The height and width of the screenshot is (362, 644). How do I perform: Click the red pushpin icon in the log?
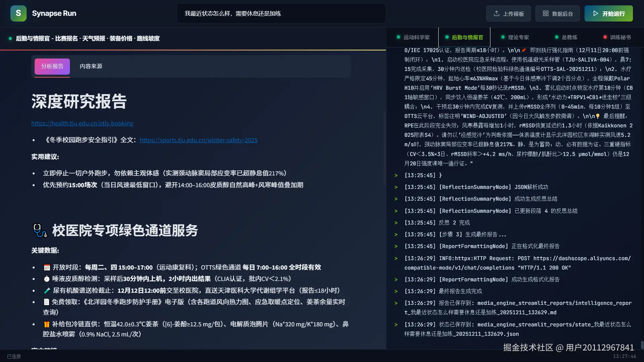524,50
